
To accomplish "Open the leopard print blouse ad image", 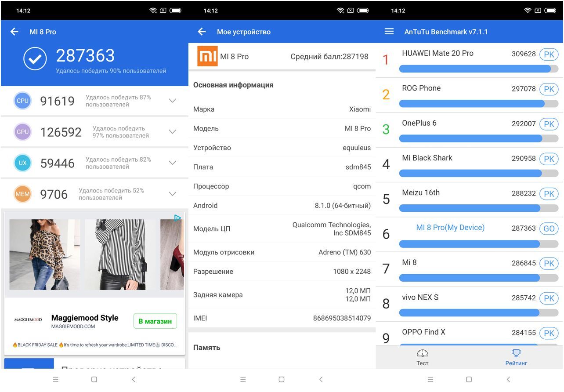I will (44, 255).
